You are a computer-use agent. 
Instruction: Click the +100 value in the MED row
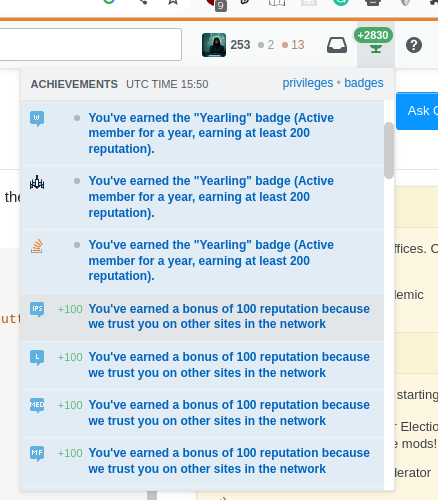(x=70, y=405)
